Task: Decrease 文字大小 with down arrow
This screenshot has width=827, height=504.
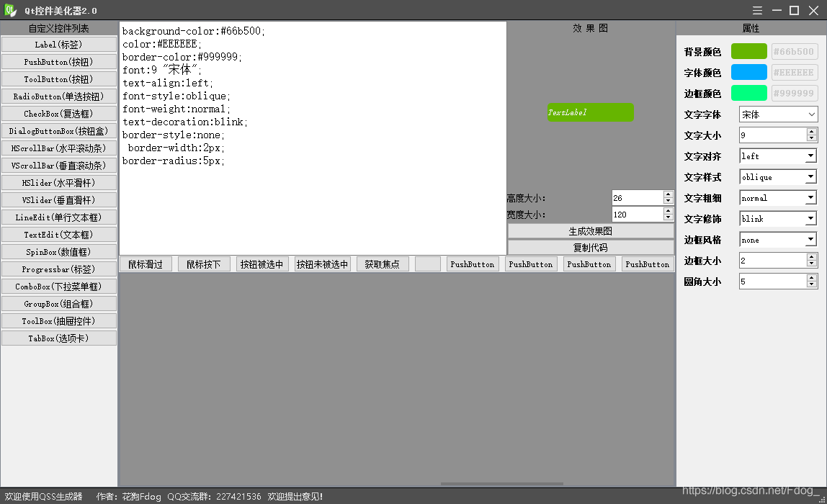Action: (812, 139)
